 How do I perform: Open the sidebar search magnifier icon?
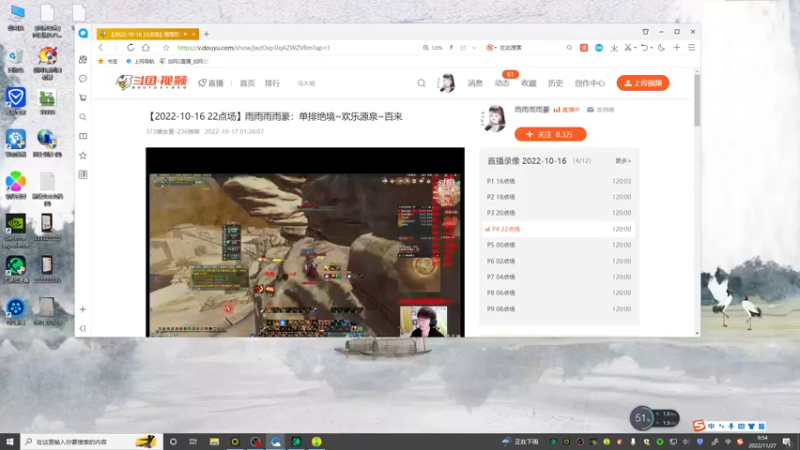point(83,117)
